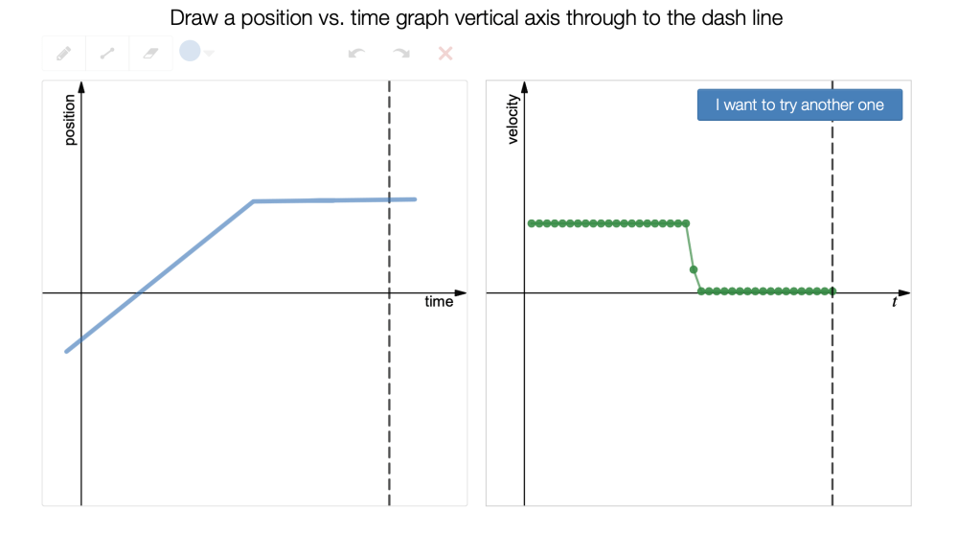Click the 'time' axis label
The image size is (980, 534).
[x=439, y=302]
